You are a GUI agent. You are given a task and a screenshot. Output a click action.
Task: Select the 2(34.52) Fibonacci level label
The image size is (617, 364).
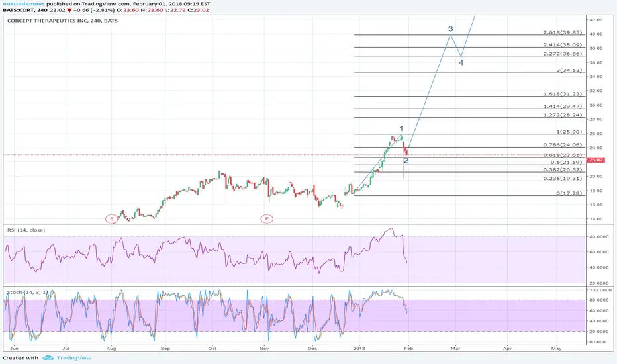(569, 70)
